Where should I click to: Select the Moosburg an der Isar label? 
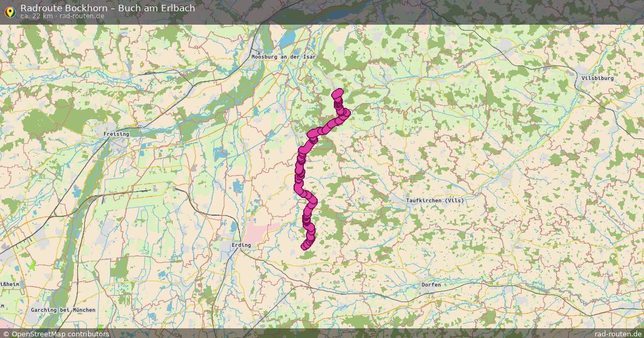coord(284,56)
